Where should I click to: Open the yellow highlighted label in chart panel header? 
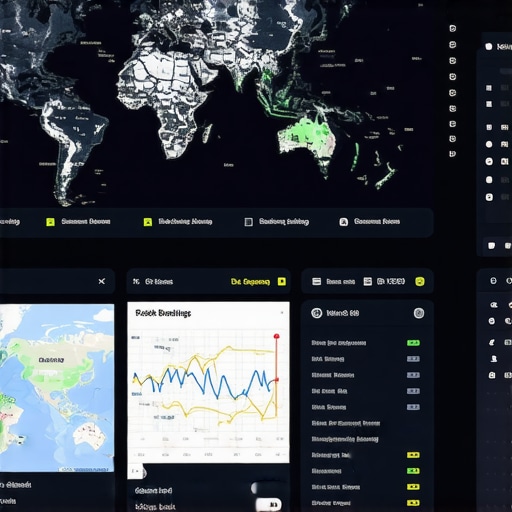pos(250,282)
